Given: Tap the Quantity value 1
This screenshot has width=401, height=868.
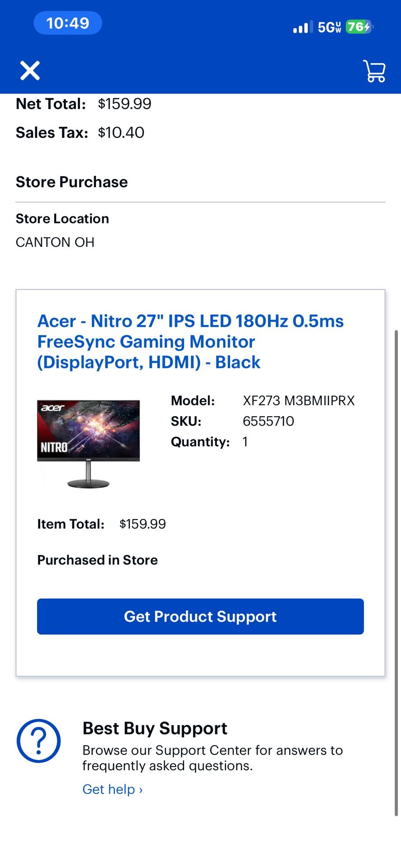Looking at the screenshot, I should pos(245,442).
